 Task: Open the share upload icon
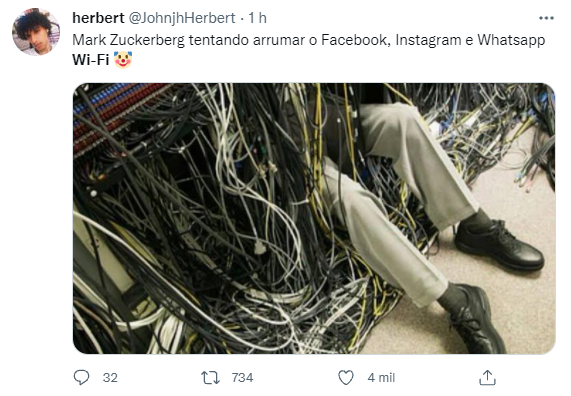point(487,377)
